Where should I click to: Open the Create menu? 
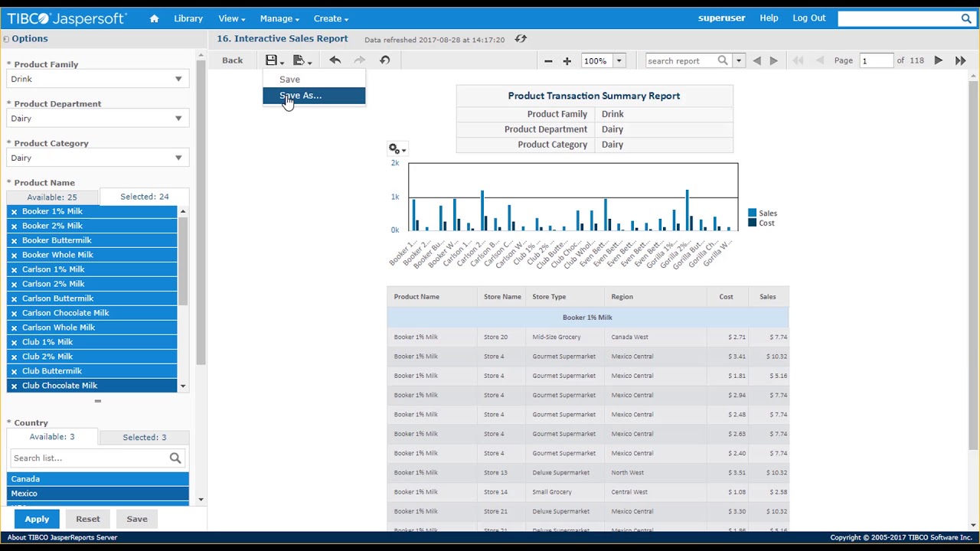(331, 18)
